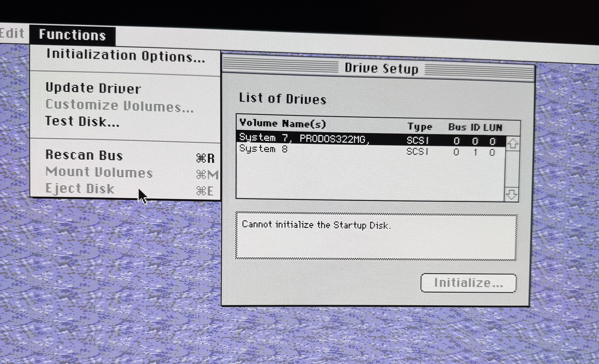
Task: Click the 'Cannot initialize the Startup Disk' message
Action: (x=316, y=225)
